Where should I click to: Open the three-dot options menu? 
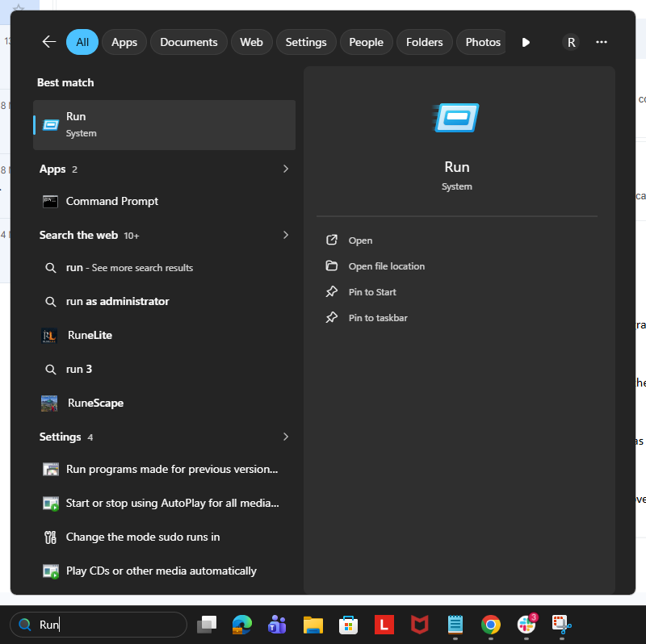point(601,42)
